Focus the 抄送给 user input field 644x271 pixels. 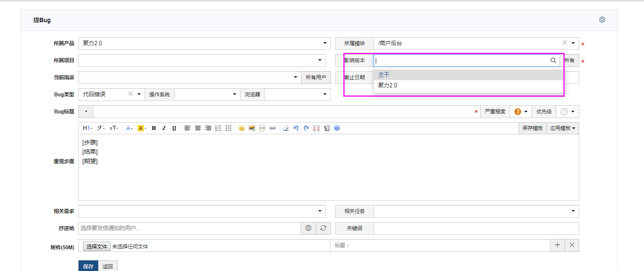click(x=190, y=228)
